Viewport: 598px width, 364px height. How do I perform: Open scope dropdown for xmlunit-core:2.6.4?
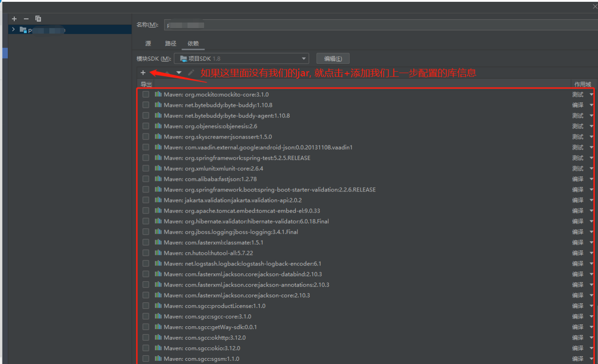pyautogui.click(x=591, y=168)
